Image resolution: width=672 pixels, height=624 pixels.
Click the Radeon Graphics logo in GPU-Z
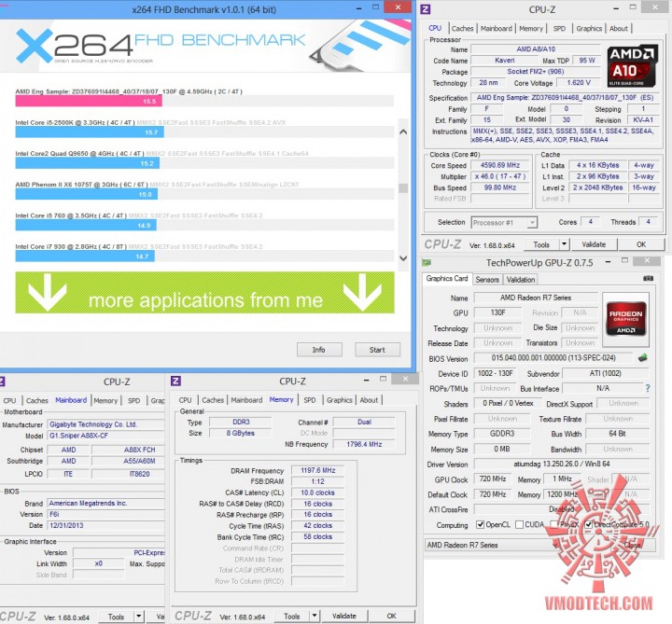coord(625,319)
